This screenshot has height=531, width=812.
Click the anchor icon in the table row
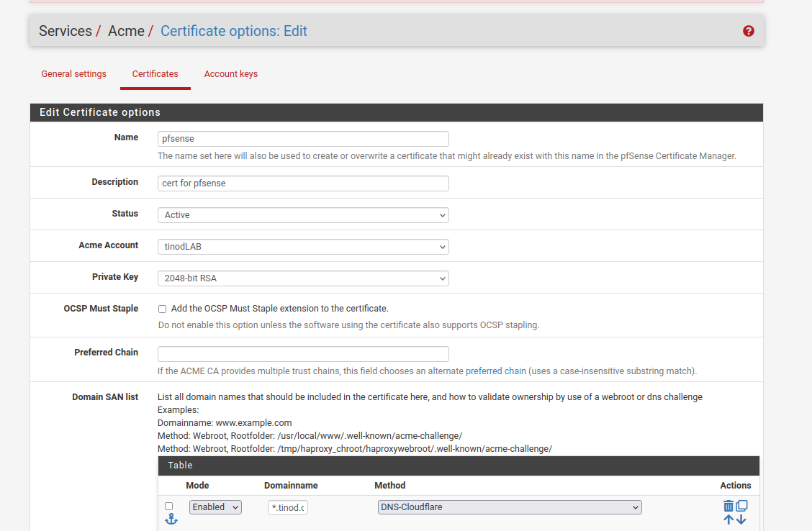point(171,519)
